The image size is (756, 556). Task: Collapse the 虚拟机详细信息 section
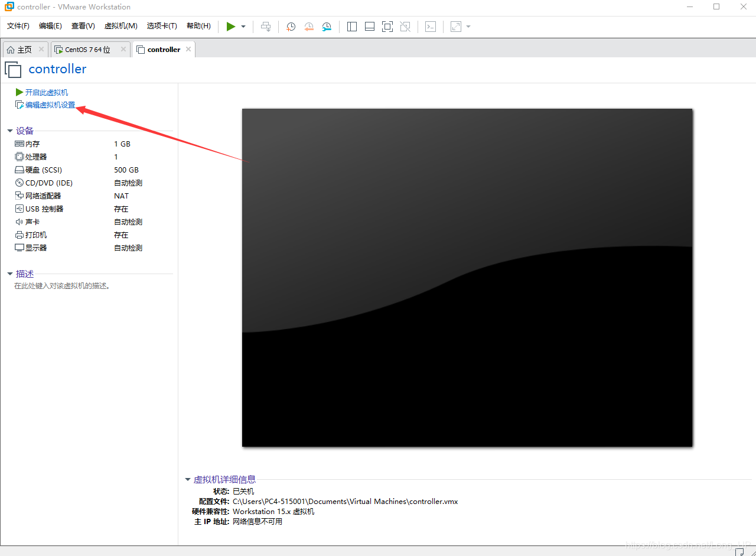188,480
